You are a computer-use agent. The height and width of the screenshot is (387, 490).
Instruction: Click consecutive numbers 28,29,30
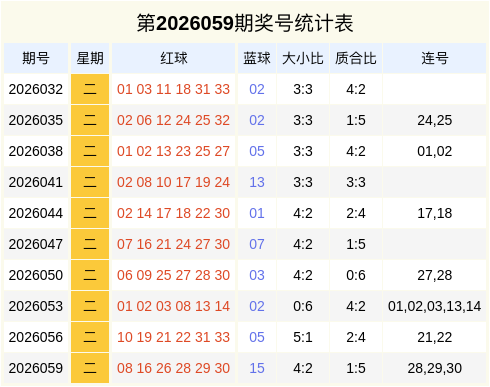(x=435, y=368)
